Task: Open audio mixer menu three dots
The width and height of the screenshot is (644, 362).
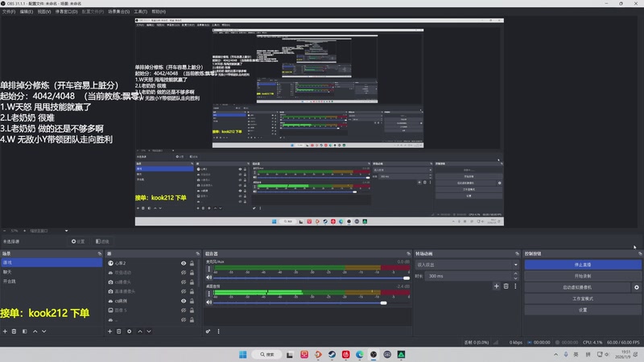Action: coord(218,331)
